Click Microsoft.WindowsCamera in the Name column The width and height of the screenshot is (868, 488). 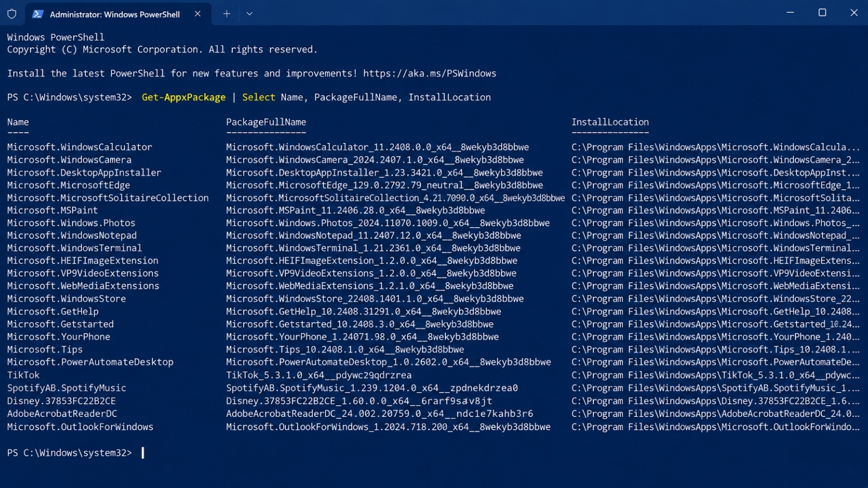[x=69, y=160]
